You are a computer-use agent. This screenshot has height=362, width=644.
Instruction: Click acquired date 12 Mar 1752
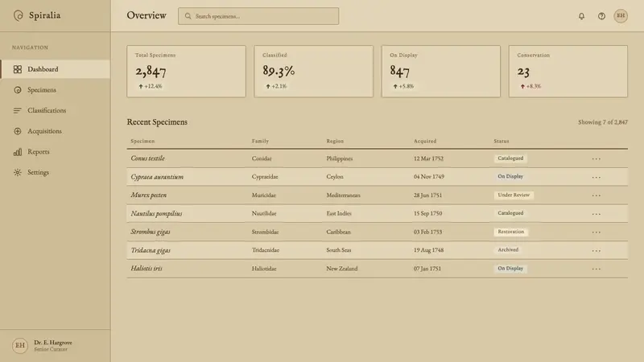click(x=428, y=158)
